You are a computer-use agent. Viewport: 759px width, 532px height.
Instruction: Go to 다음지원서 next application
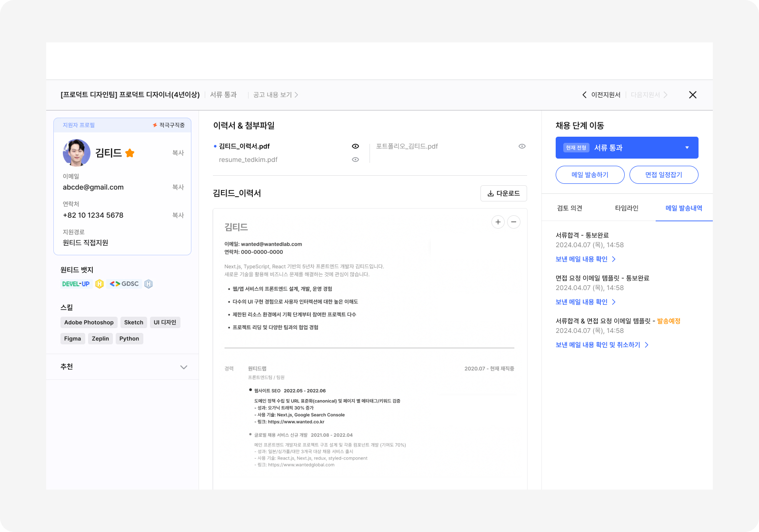(649, 95)
